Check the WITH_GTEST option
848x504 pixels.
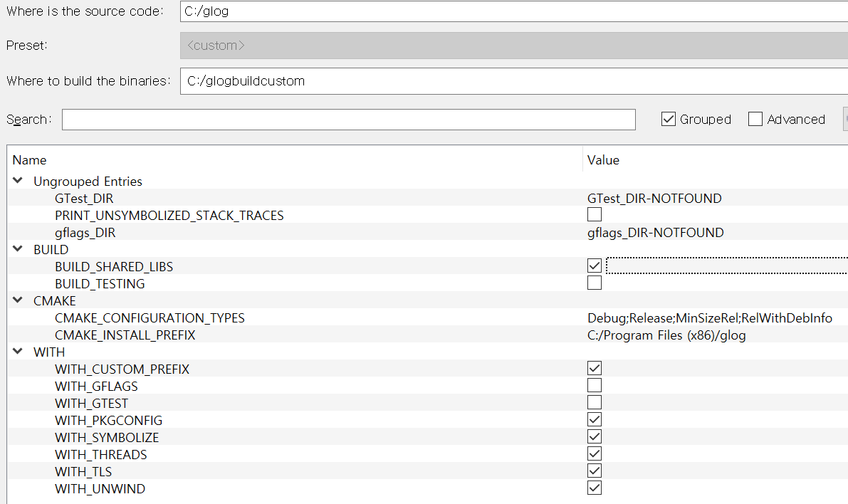pyautogui.click(x=595, y=402)
